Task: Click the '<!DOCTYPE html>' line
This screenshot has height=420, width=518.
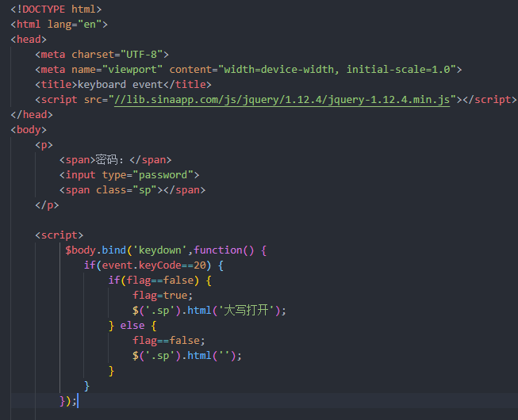Action: 56,10
